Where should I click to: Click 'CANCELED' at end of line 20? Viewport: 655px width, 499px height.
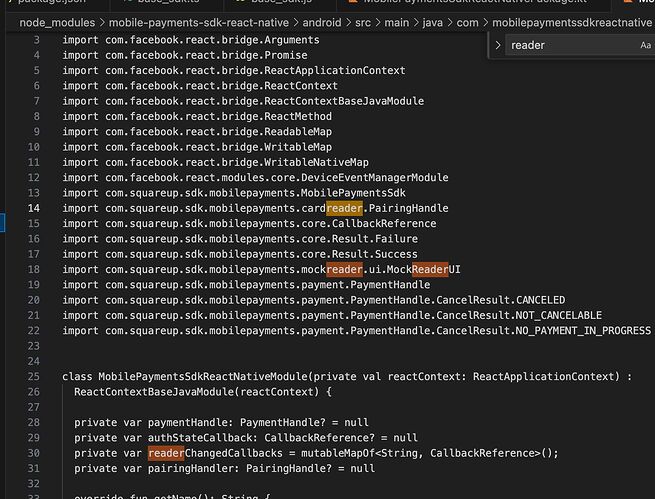pos(541,300)
